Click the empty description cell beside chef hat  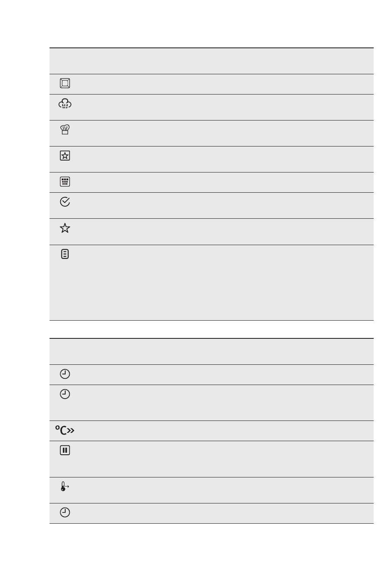click(x=227, y=133)
